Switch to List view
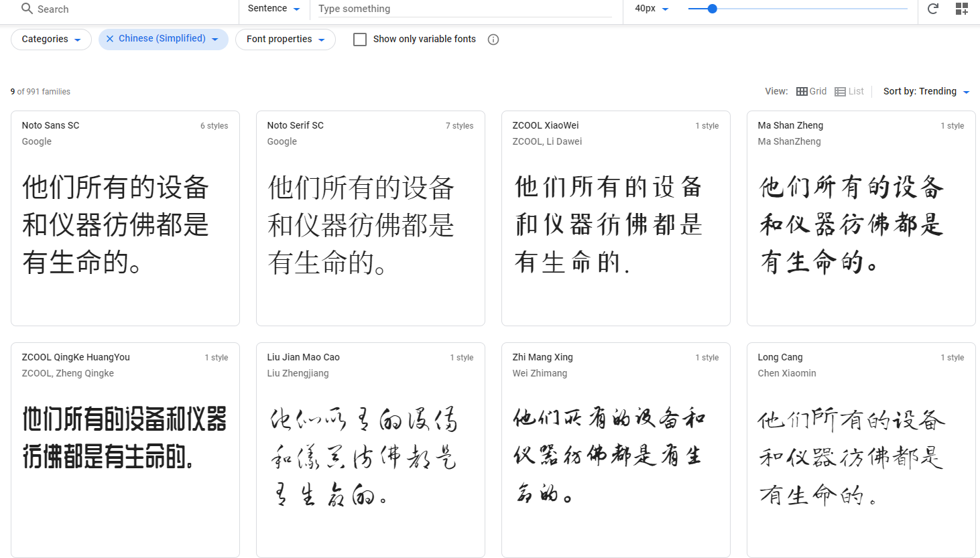Image resolution: width=980 pixels, height=558 pixels. click(849, 91)
